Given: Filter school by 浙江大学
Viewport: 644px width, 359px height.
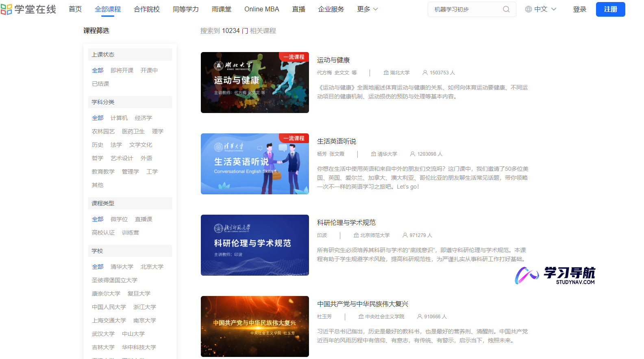Looking at the screenshot, I should [x=145, y=307].
